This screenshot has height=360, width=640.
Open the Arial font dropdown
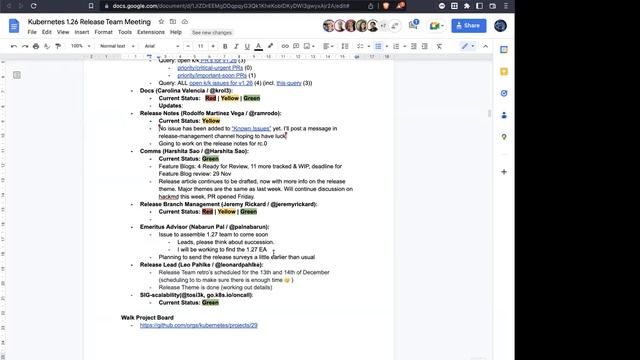coord(162,46)
